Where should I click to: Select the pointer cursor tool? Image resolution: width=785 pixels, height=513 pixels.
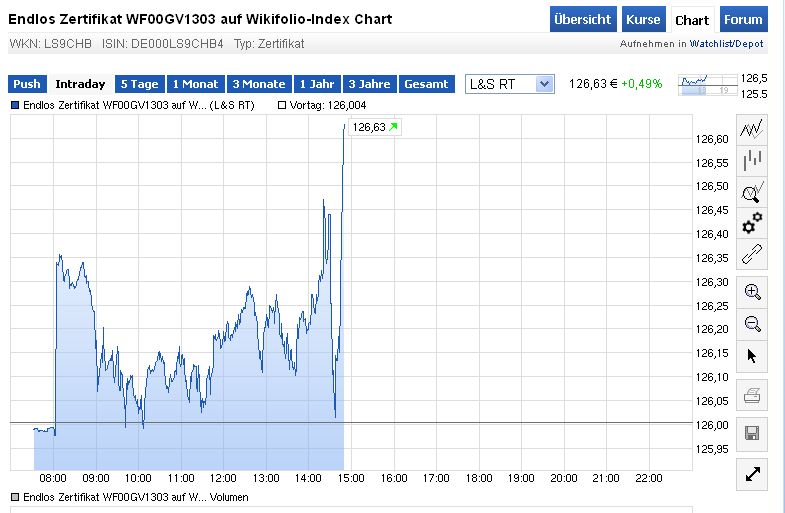[x=751, y=356]
